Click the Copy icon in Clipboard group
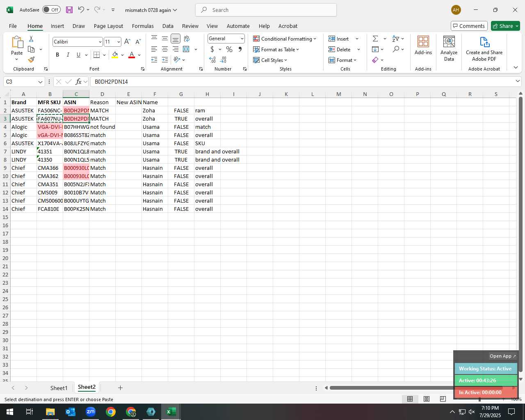This screenshot has height=420, width=525. click(31, 49)
